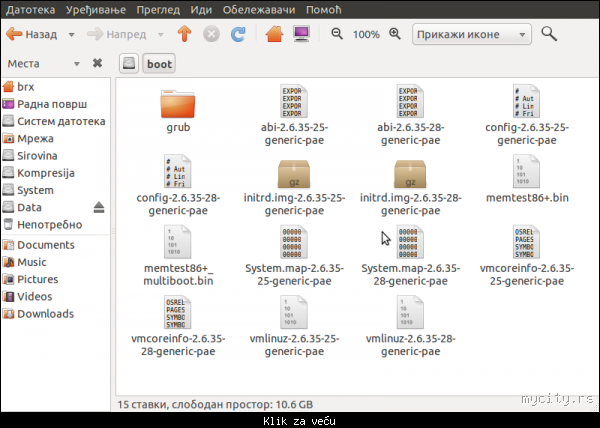Click the boot path button

(x=159, y=63)
